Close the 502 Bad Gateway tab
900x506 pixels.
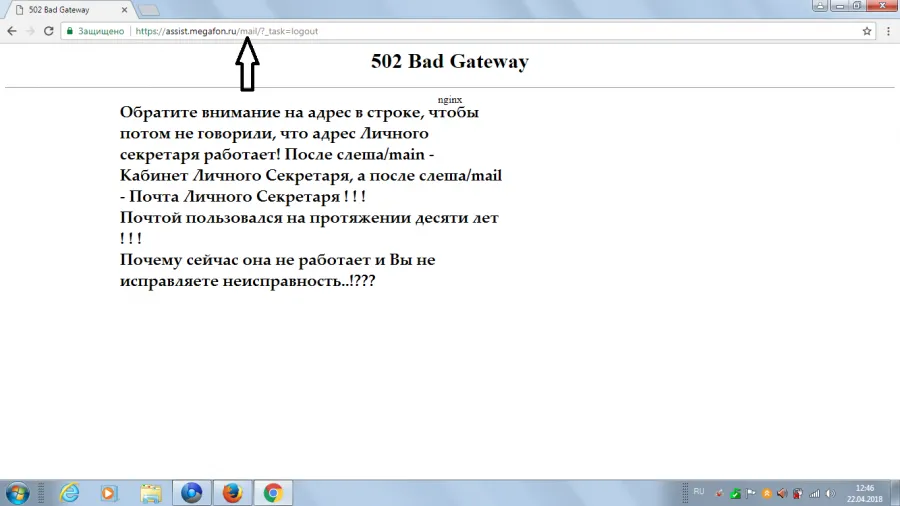coord(125,10)
